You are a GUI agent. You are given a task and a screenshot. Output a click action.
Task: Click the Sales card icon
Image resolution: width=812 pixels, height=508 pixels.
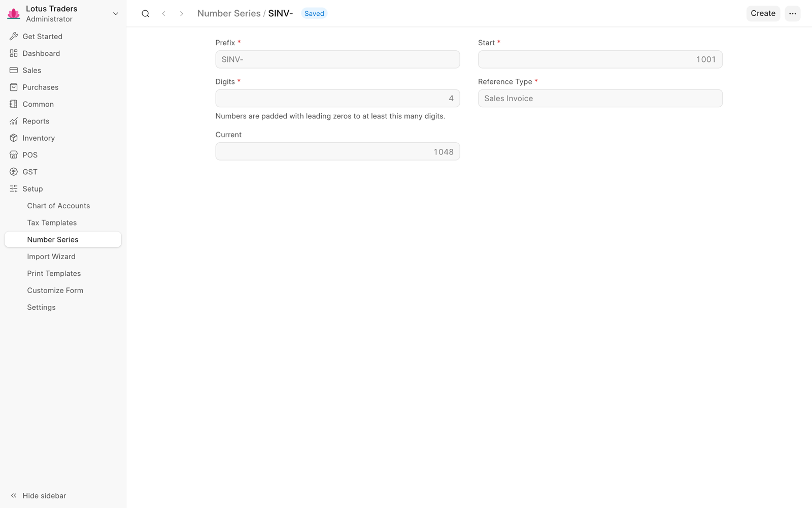tap(14, 70)
